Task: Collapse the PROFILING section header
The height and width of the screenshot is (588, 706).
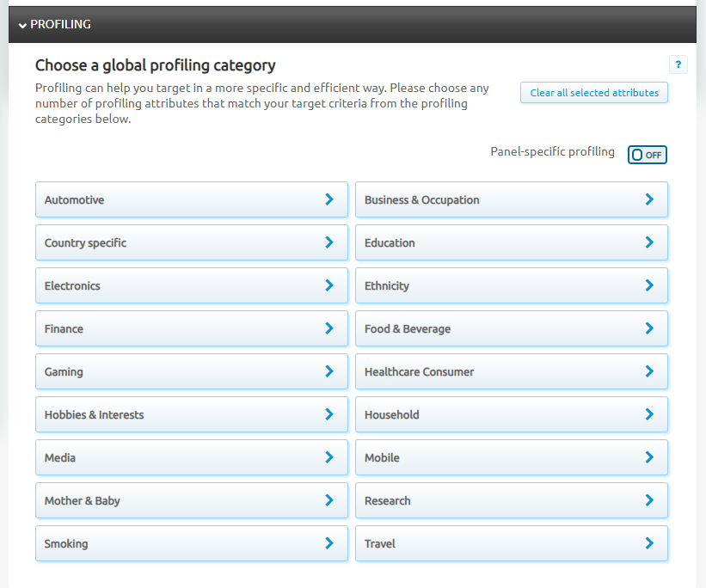Action: pyautogui.click(x=55, y=24)
